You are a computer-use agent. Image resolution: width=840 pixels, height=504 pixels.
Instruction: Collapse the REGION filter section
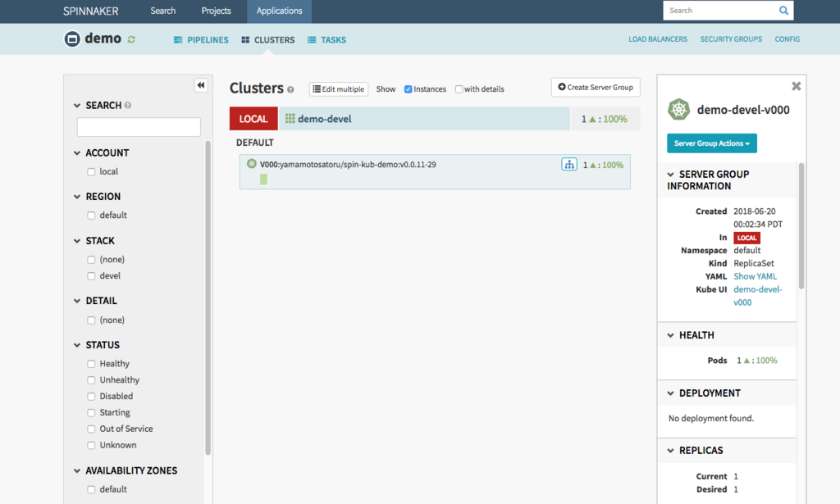(77, 197)
